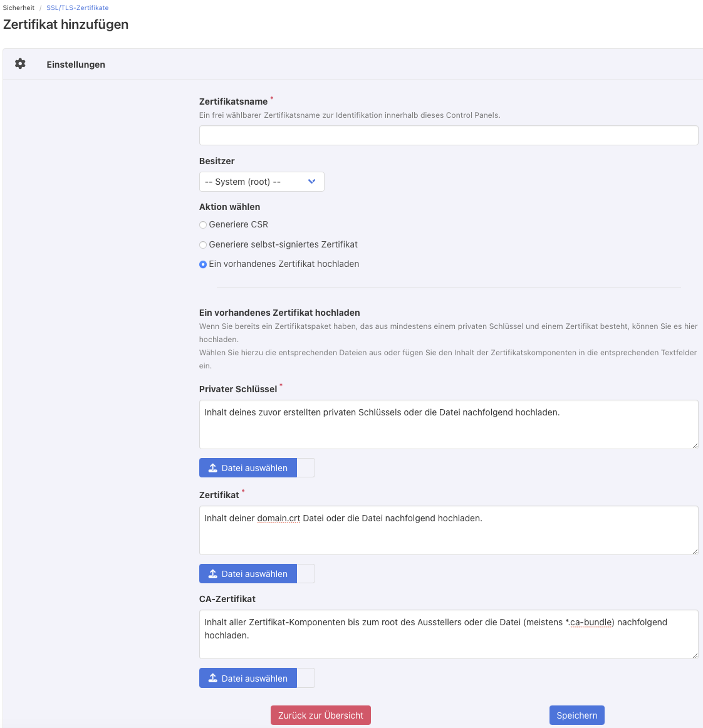The height and width of the screenshot is (728, 703).
Task: Open the Besitzer owner dropdown
Action: click(x=261, y=182)
